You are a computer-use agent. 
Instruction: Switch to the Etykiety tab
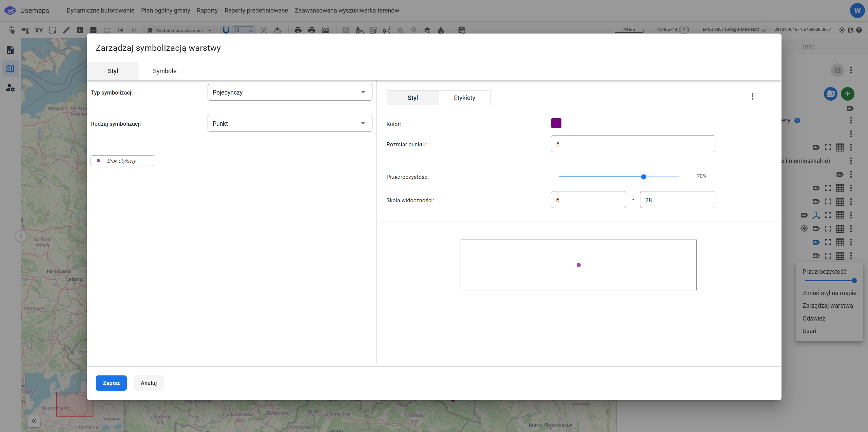pyautogui.click(x=464, y=98)
